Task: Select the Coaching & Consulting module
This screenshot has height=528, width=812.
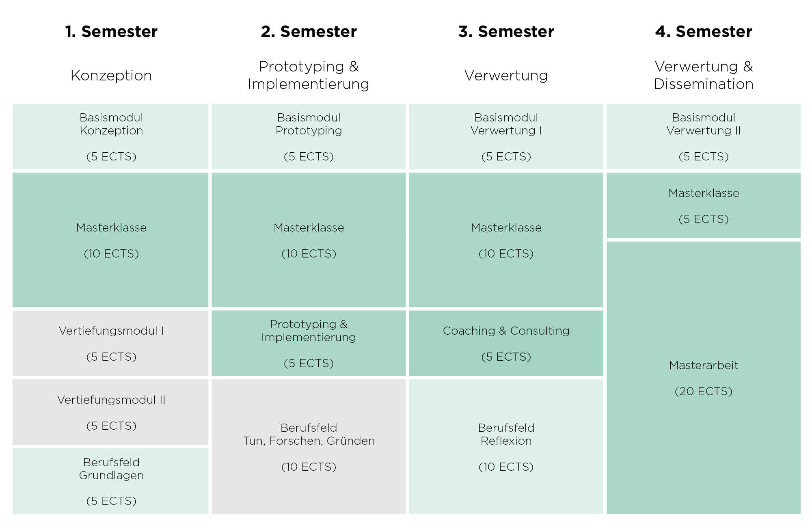Action: [506, 343]
